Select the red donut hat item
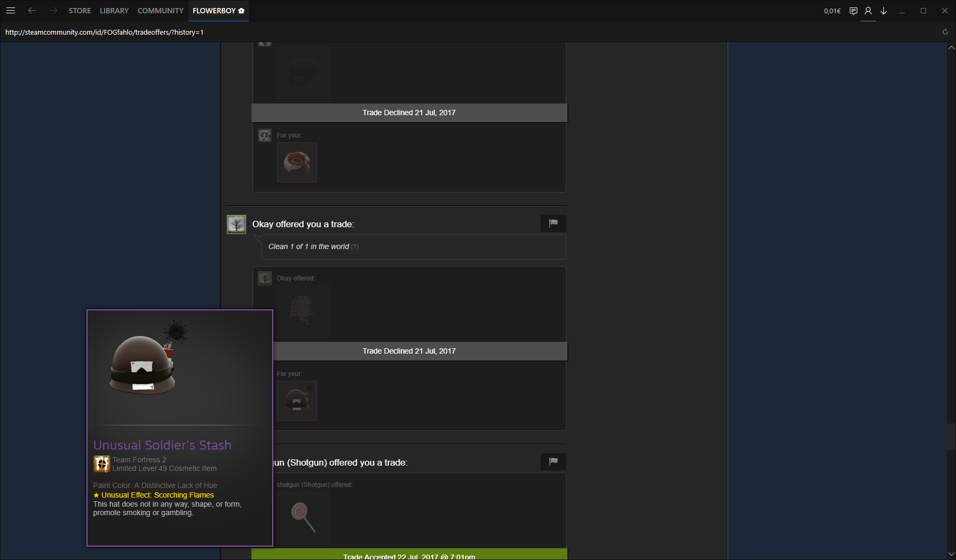Screen dimensions: 956x560 297,163
